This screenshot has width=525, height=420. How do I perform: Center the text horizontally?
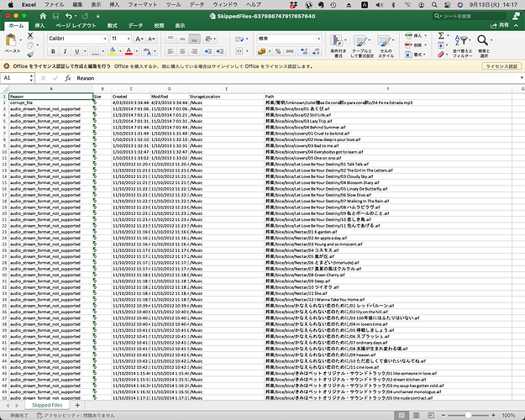(x=182, y=51)
